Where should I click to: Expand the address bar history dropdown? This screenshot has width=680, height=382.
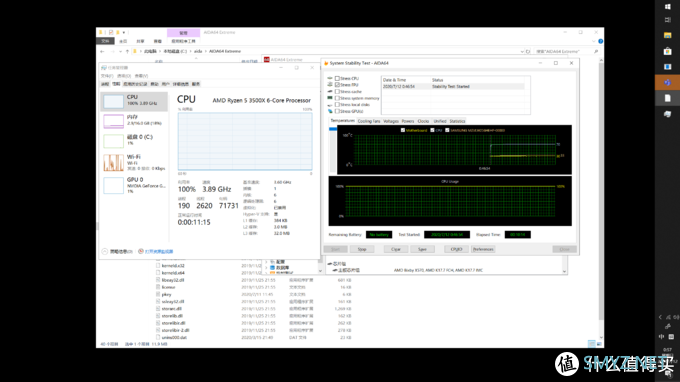click(x=522, y=51)
